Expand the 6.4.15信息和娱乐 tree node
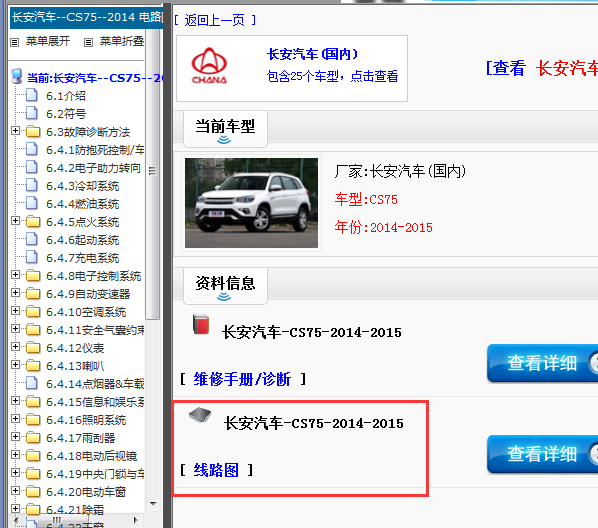The image size is (598, 528). [x=15, y=401]
